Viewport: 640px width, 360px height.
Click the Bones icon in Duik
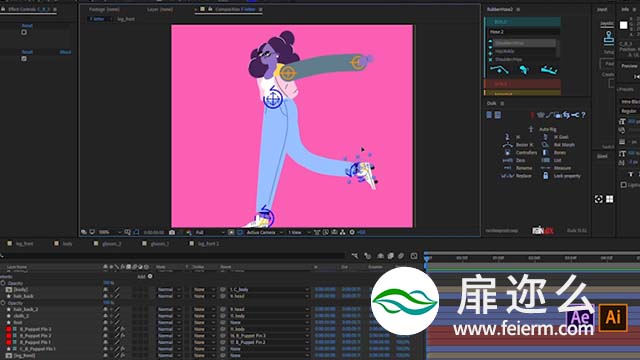coord(545,152)
